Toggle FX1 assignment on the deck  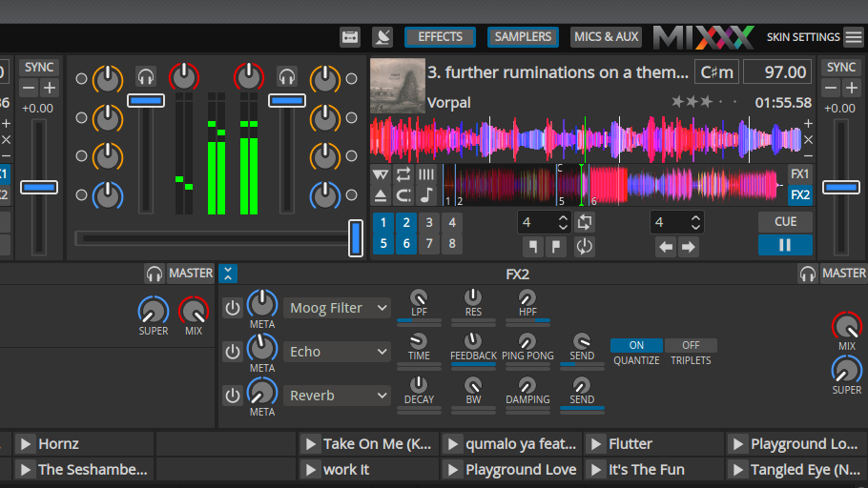click(x=799, y=173)
